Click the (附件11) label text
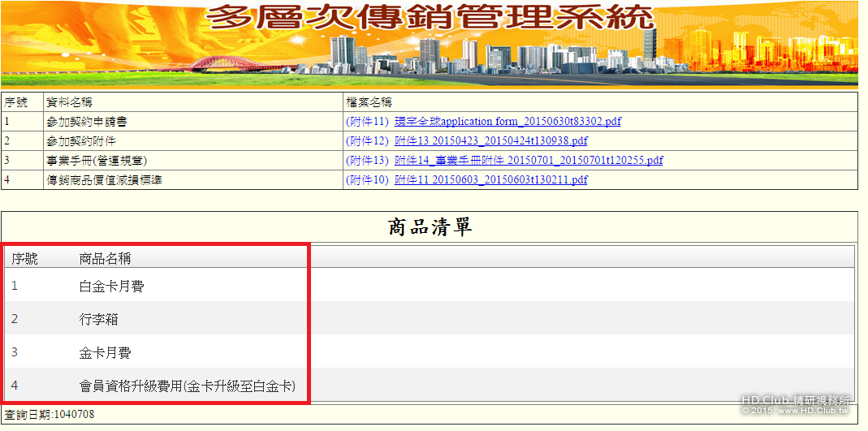The image size is (868, 431). click(x=368, y=121)
